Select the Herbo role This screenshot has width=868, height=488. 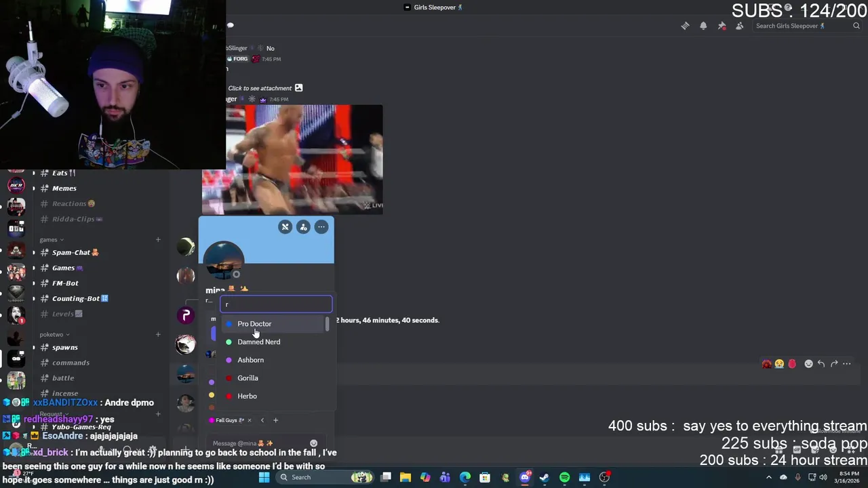click(273, 396)
